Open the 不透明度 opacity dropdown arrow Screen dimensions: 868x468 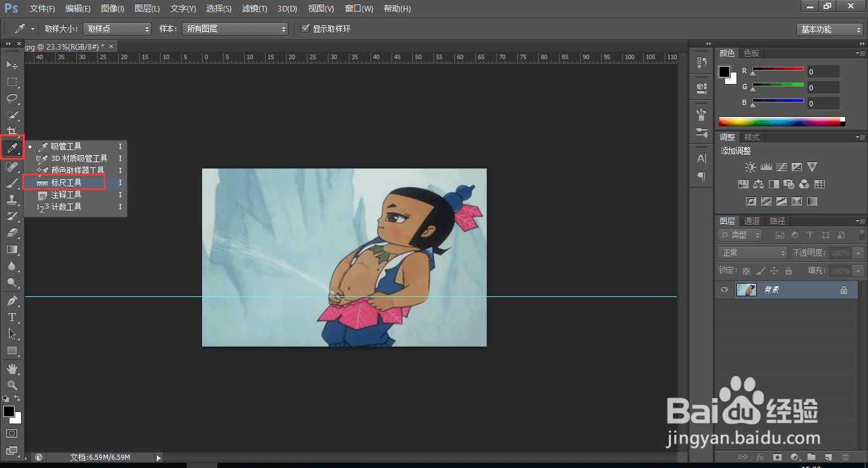858,253
